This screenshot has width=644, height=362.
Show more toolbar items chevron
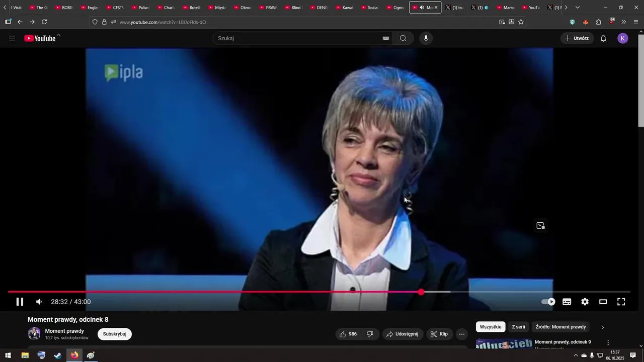pyautogui.click(x=624, y=22)
